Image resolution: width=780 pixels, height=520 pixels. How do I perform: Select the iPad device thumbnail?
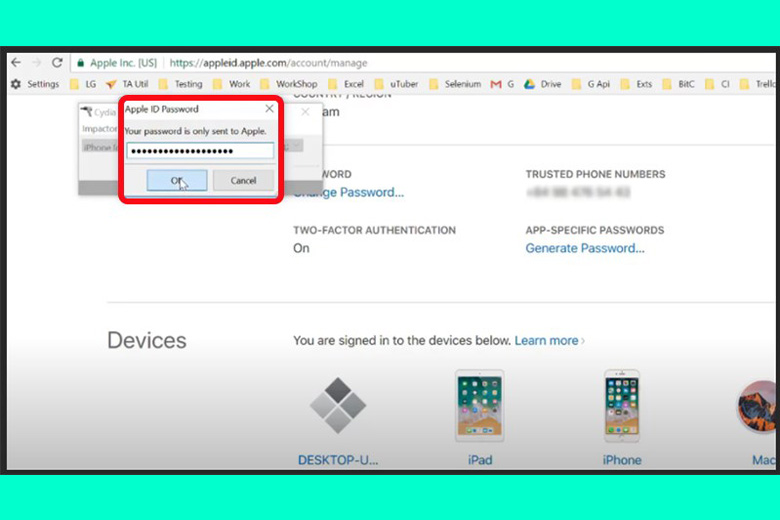coord(480,406)
